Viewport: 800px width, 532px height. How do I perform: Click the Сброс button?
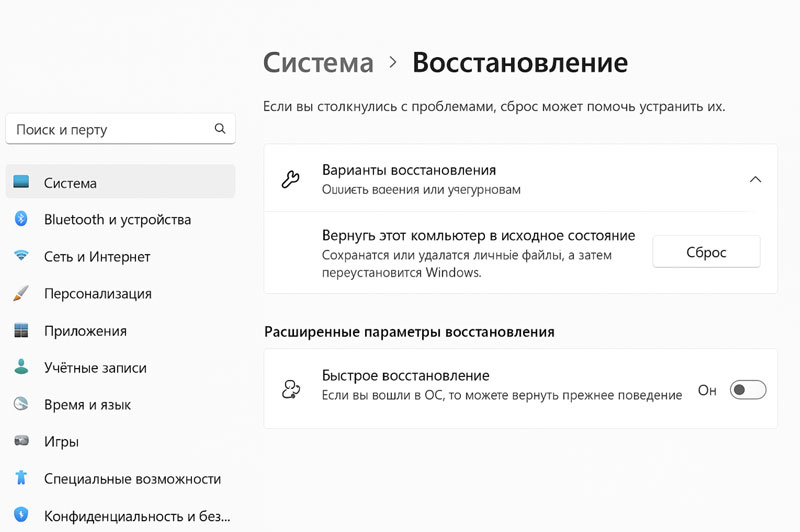click(x=707, y=251)
